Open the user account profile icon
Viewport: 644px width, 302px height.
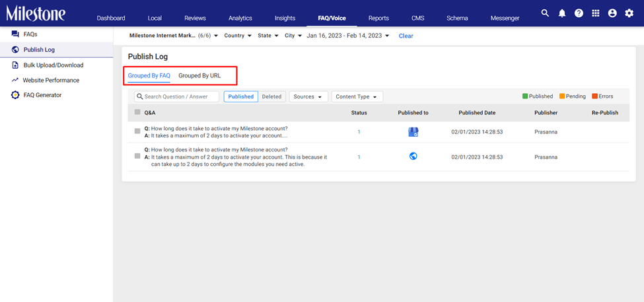tap(612, 13)
